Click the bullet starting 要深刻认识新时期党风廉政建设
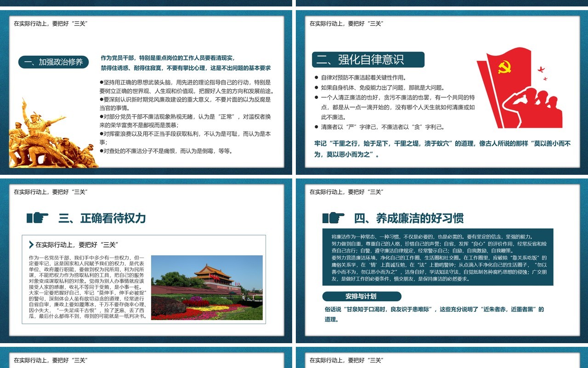 pyautogui.click(x=185, y=103)
